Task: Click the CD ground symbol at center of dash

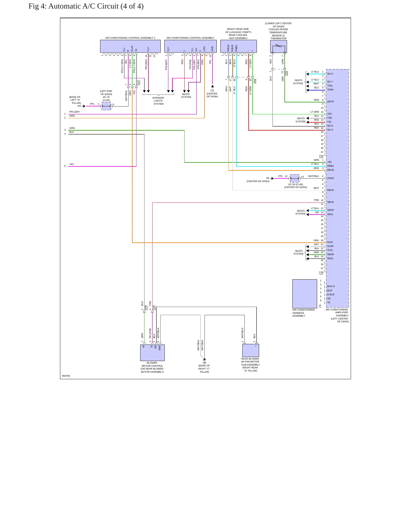Action: (212, 86)
